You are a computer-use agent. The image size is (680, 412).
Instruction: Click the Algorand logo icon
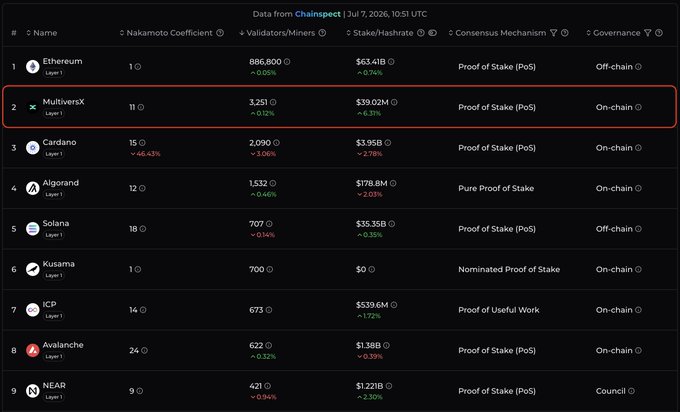(x=33, y=188)
